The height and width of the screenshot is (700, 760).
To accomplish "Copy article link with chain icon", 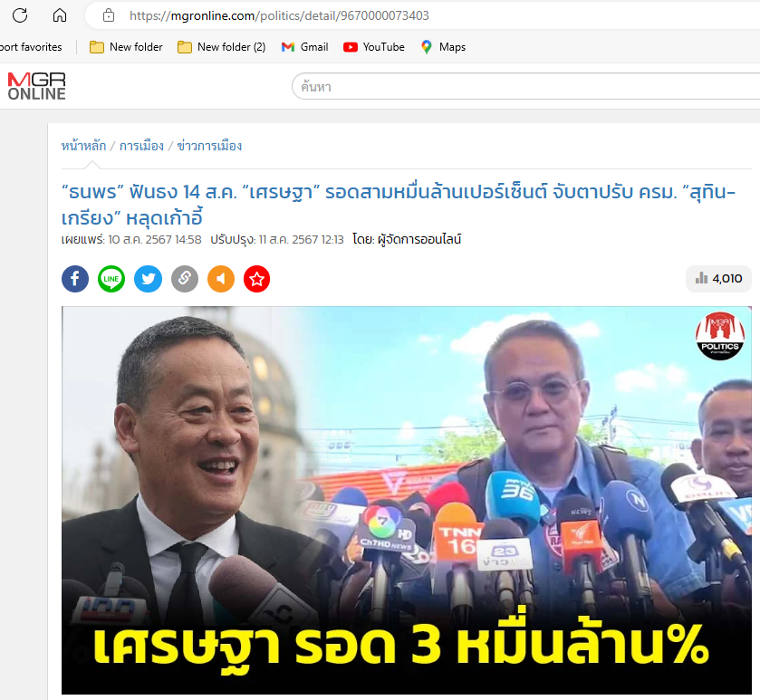I will coord(185,279).
